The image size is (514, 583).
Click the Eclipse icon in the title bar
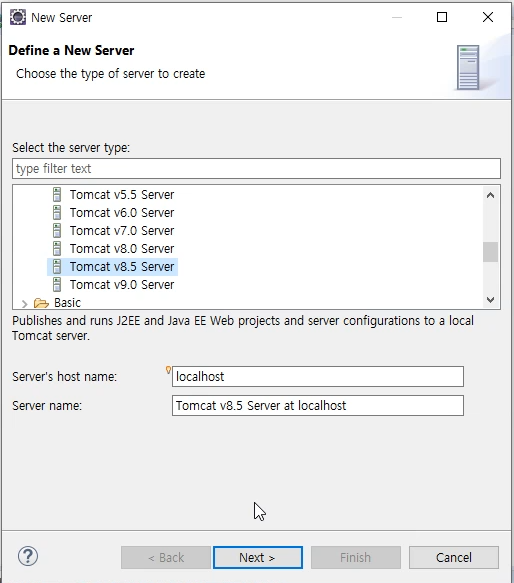17,17
